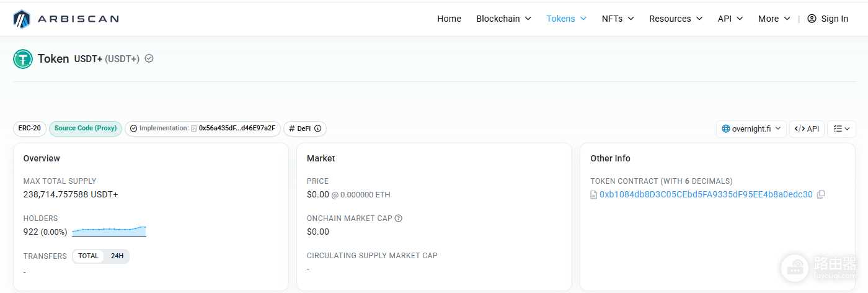Click the Source Code (Proxy) badge
The image size is (868, 293).
86,128
